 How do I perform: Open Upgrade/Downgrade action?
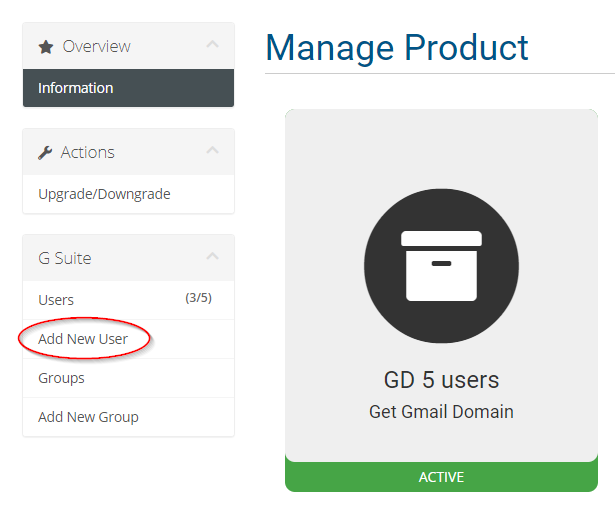pos(128,194)
